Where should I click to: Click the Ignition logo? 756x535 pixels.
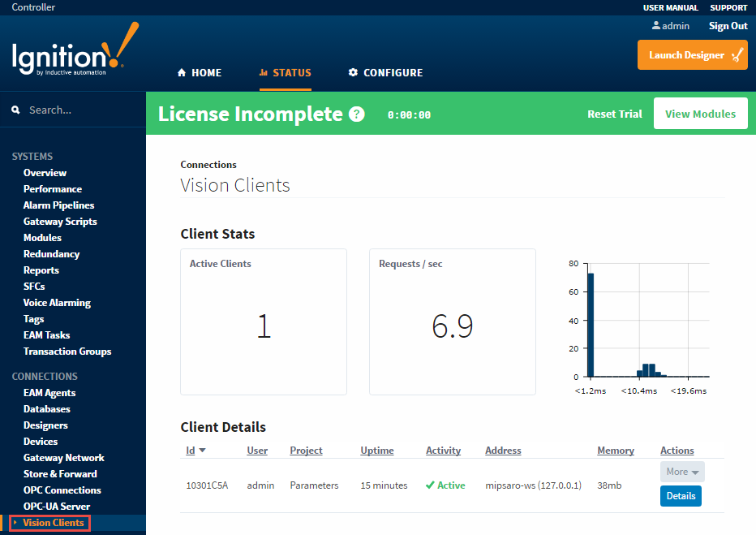coord(75,54)
